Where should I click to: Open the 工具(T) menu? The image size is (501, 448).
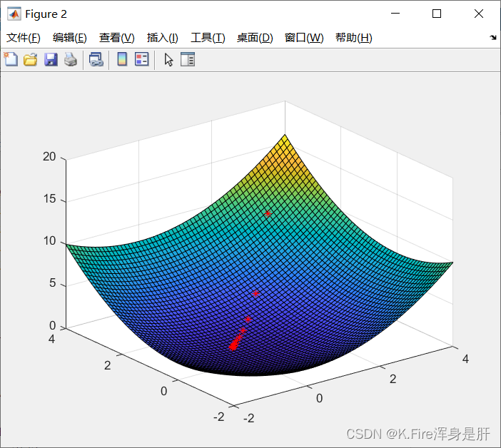208,38
